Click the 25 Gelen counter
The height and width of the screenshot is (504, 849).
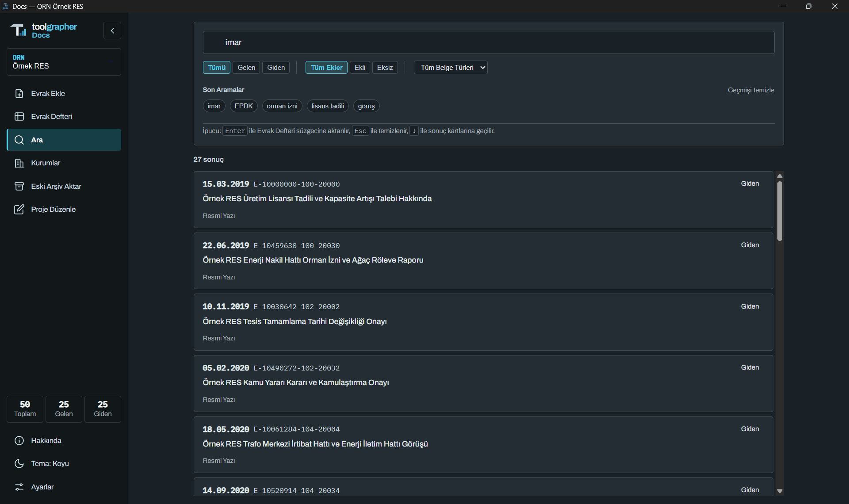coord(64,409)
